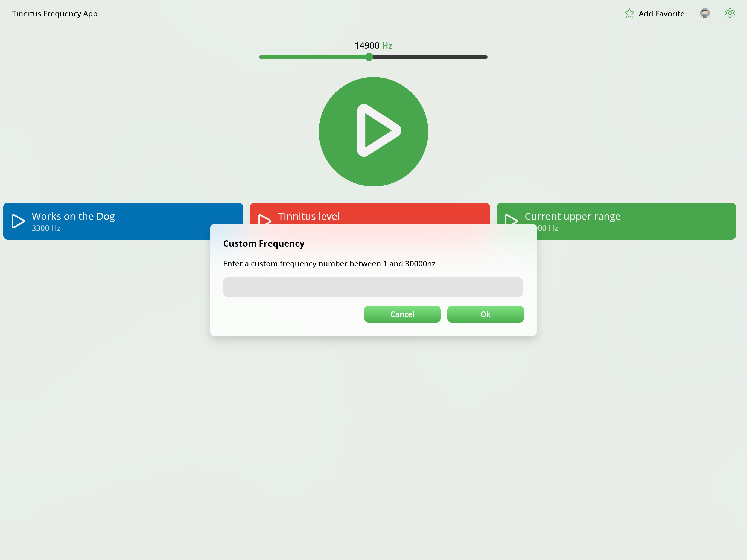Viewport: 747px width, 560px height.
Task: Click the 3300 Hz value text
Action: pos(46,228)
